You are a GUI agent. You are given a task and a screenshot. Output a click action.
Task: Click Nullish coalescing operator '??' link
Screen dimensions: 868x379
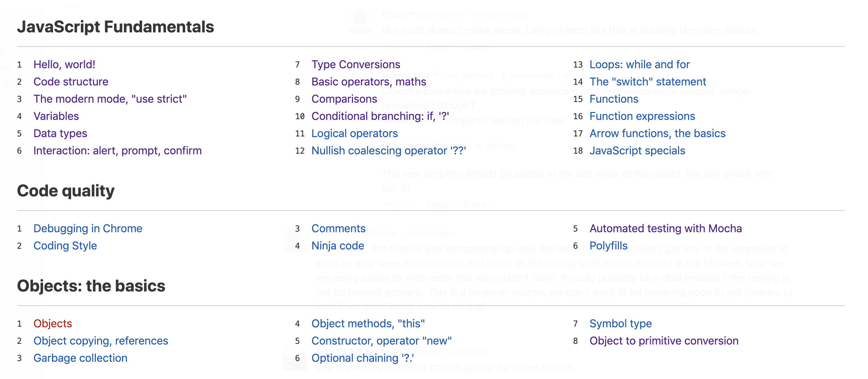tap(388, 151)
